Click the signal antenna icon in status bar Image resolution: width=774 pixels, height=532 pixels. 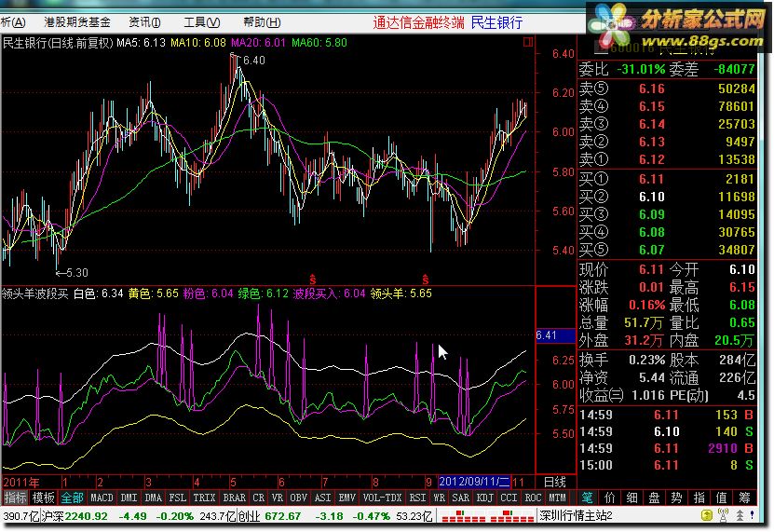(723, 516)
